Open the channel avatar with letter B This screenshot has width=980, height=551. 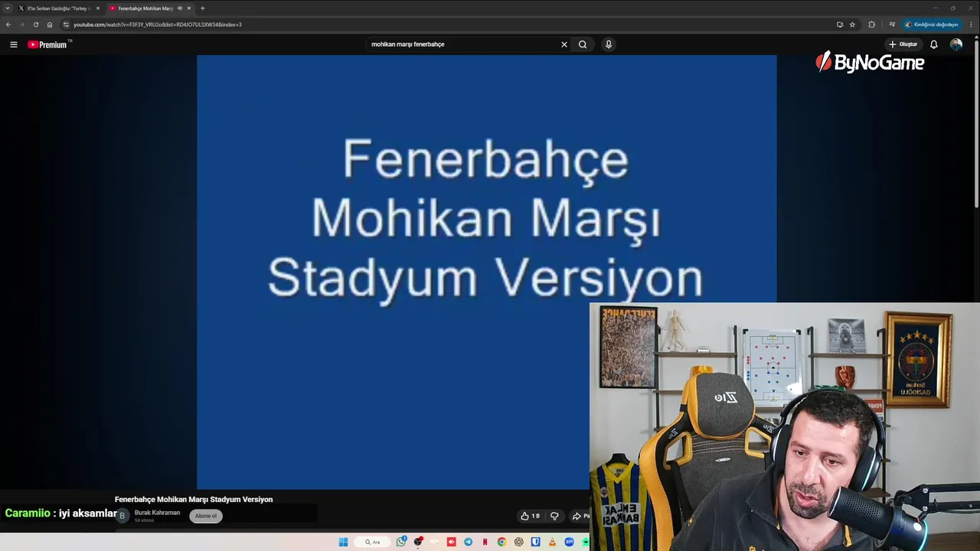[x=122, y=516]
